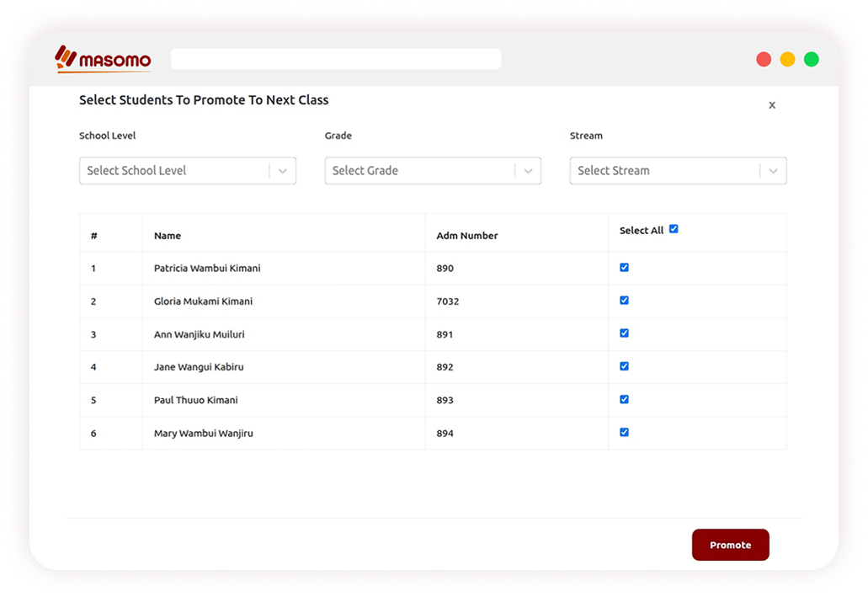868x597 pixels.
Task: Deselect Ann Wanjiku Muiluri for promotion
Action: click(x=624, y=333)
